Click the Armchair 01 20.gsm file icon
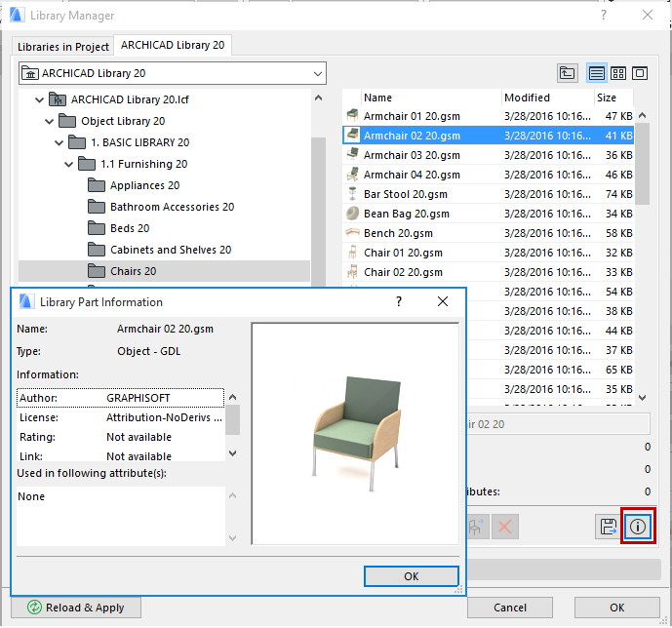The height and width of the screenshot is (628, 672). click(x=352, y=116)
